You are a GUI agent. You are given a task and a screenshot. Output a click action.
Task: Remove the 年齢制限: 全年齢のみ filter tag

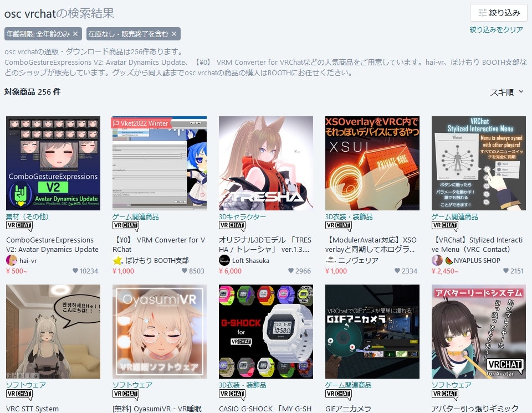(x=75, y=34)
